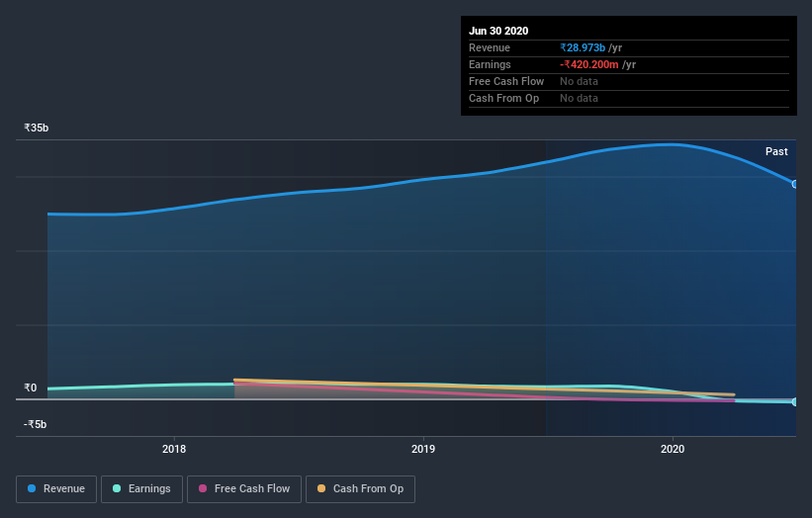Click the 'Revenue' label in the tooltip

point(490,47)
